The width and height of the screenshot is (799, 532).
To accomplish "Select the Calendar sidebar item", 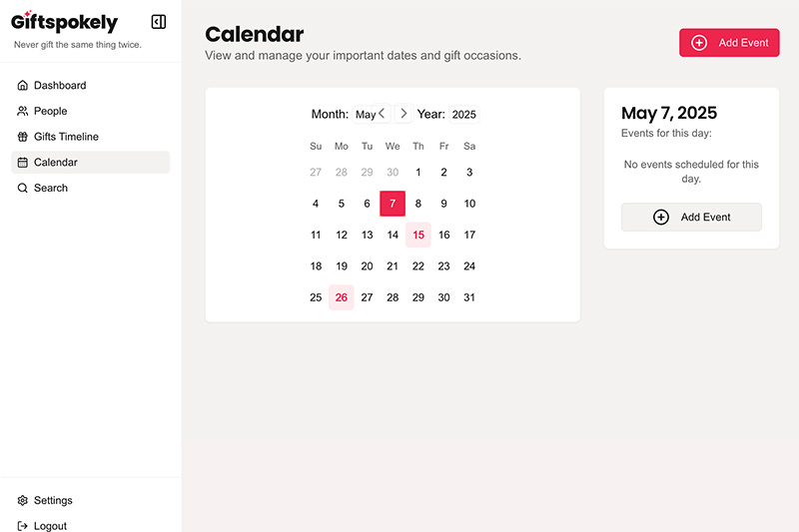I will [91, 163].
